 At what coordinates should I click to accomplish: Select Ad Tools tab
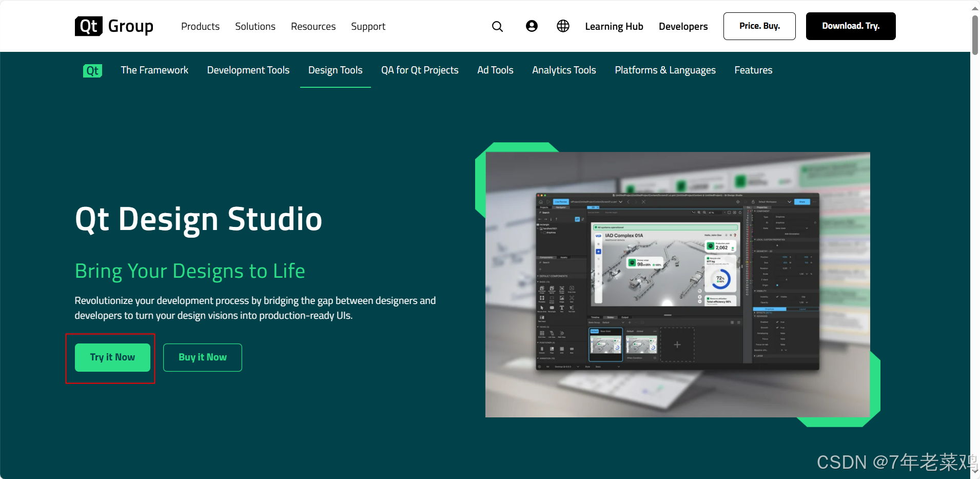[495, 70]
